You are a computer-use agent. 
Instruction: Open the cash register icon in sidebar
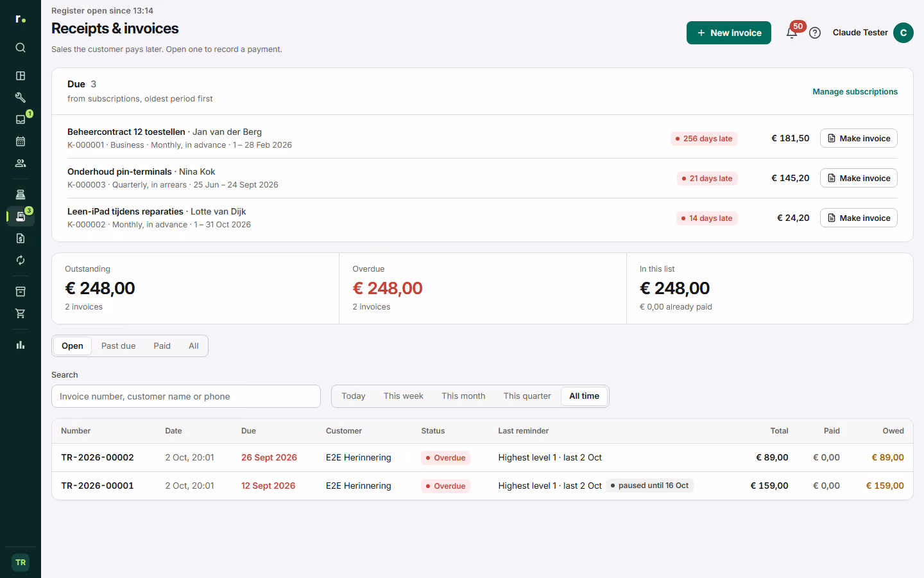pyautogui.click(x=21, y=195)
